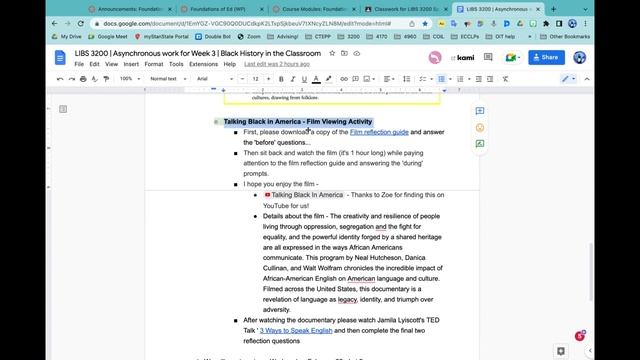The height and width of the screenshot is (360, 640).
Task: Add comment from right margin icon
Action: pos(480,111)
